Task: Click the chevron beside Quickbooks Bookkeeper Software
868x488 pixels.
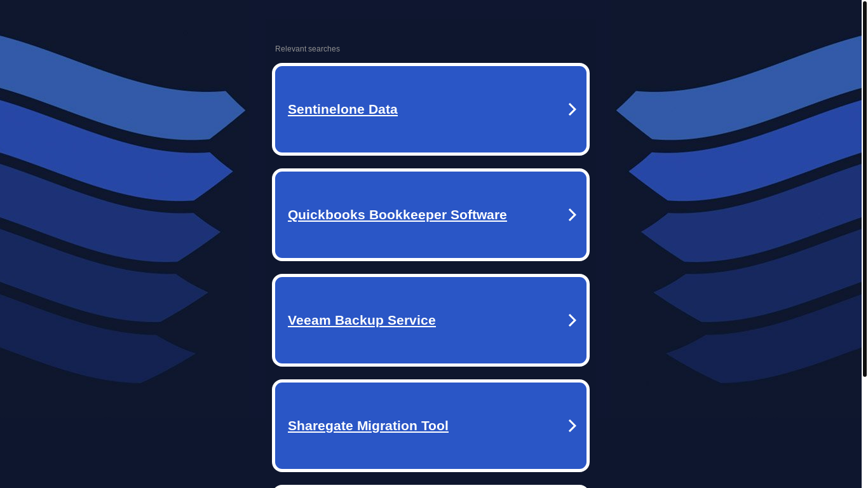Action: coord(572,215)
